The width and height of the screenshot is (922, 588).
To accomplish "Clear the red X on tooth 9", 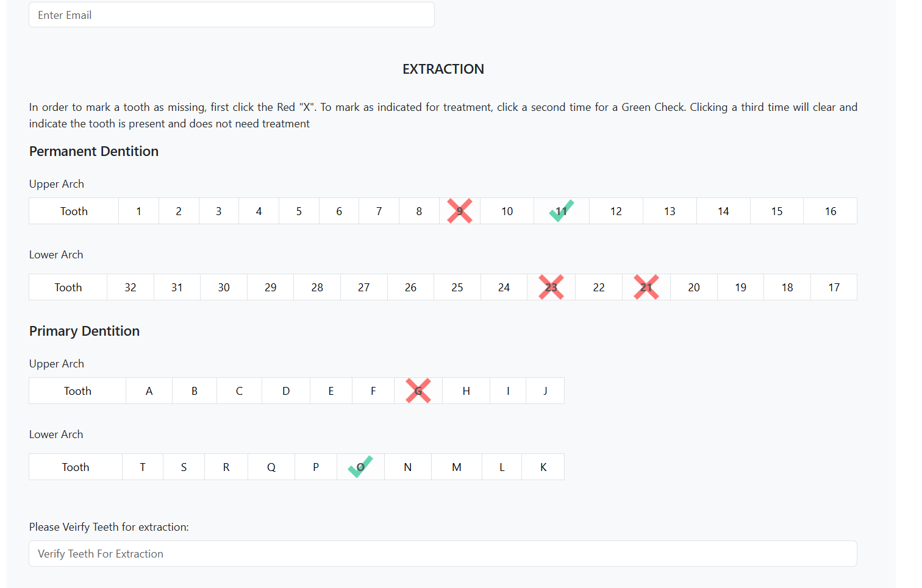I will point(460,211).
